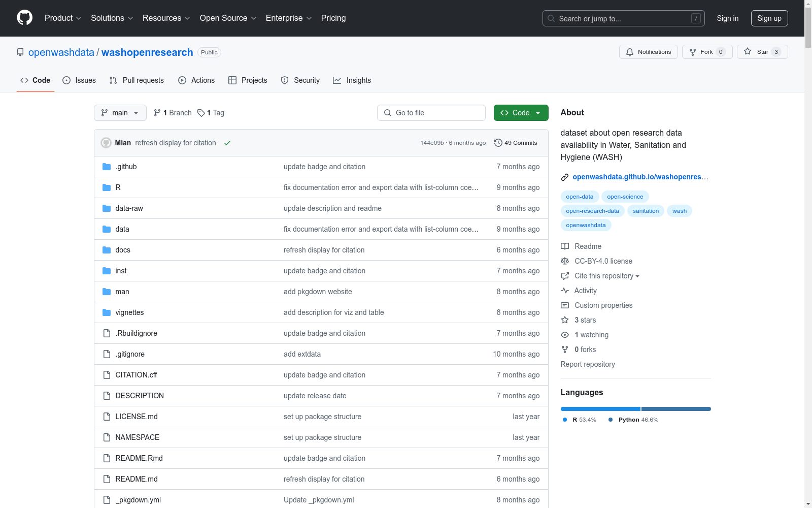Open the Projects tab

[248, 80]
